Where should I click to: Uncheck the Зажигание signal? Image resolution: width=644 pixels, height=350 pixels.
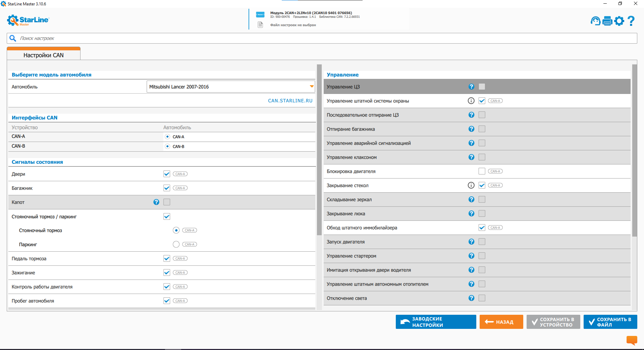point(167,272)
